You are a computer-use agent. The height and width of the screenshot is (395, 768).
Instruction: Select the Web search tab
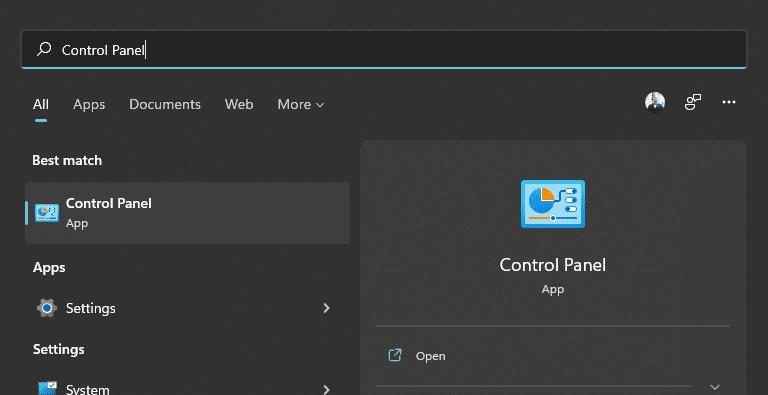(239, 104)
